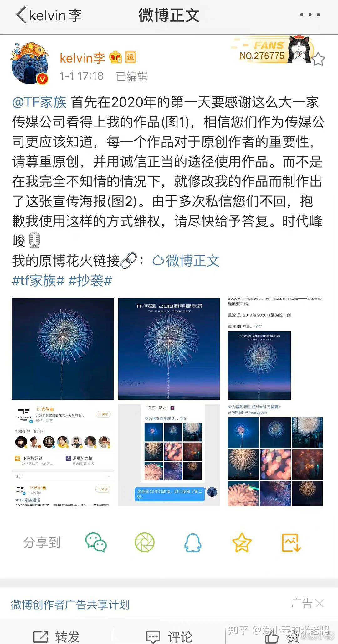Toggle the favorite star on fans badge
Image resolution: width=338 pixels, height=644 pixels.
(x=318, y=59)
